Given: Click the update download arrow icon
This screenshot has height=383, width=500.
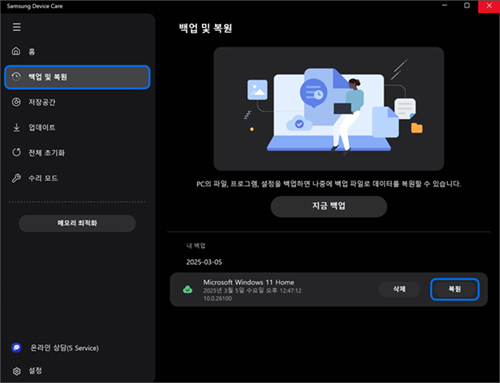Looking at the screenshot, I should click(16, 127).
